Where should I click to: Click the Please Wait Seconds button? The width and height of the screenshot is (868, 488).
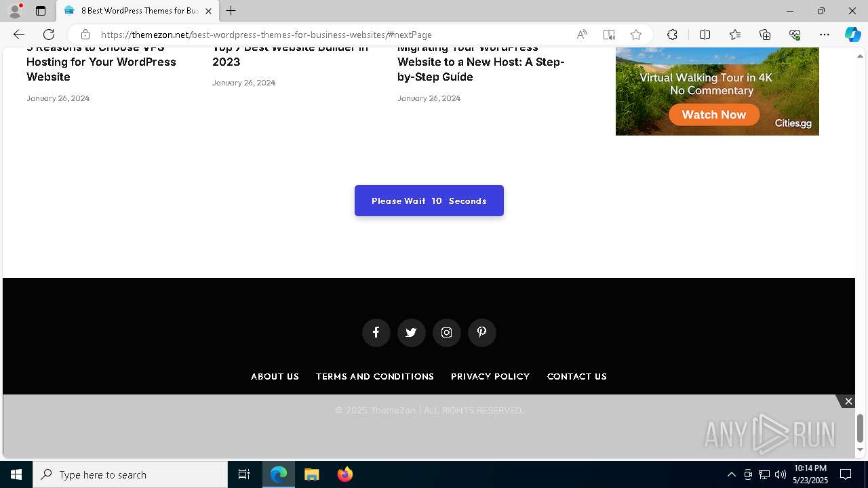click(x=429, y=201)
